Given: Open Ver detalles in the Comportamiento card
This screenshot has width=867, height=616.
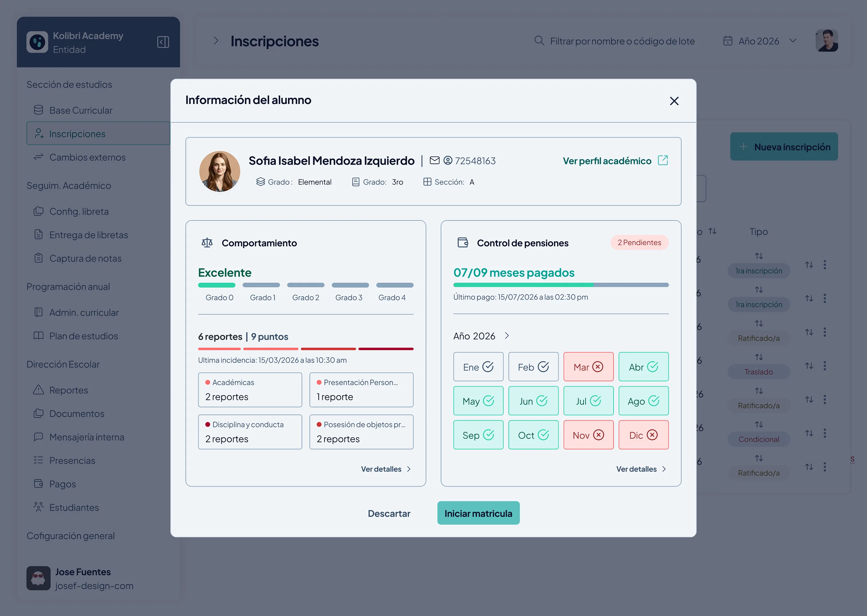Looking at the screenshot, I should [385, 469].
